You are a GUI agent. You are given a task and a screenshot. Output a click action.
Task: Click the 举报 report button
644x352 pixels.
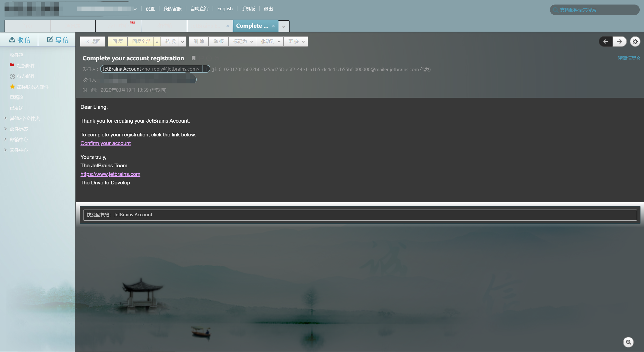click(x=219, y=41)
